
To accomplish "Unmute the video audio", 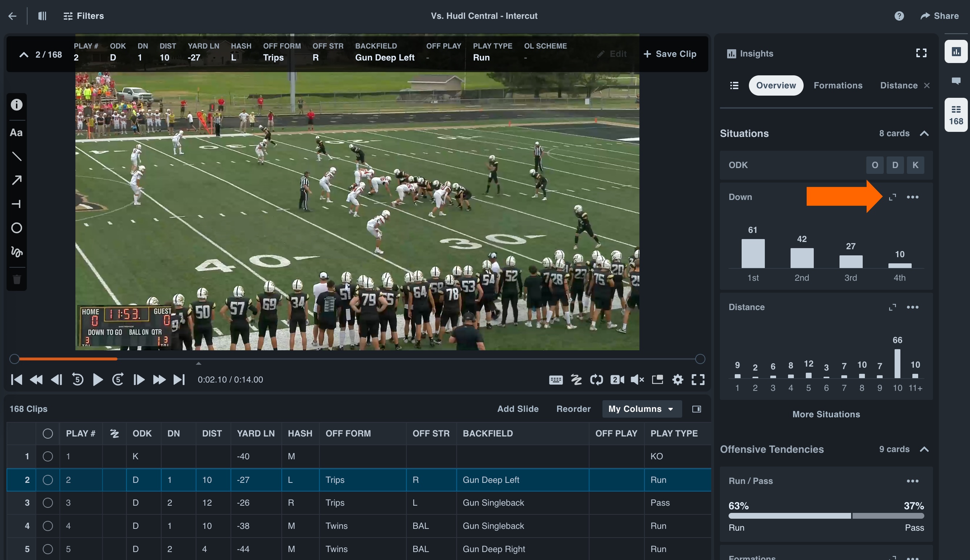I will [x=637, y=380].
